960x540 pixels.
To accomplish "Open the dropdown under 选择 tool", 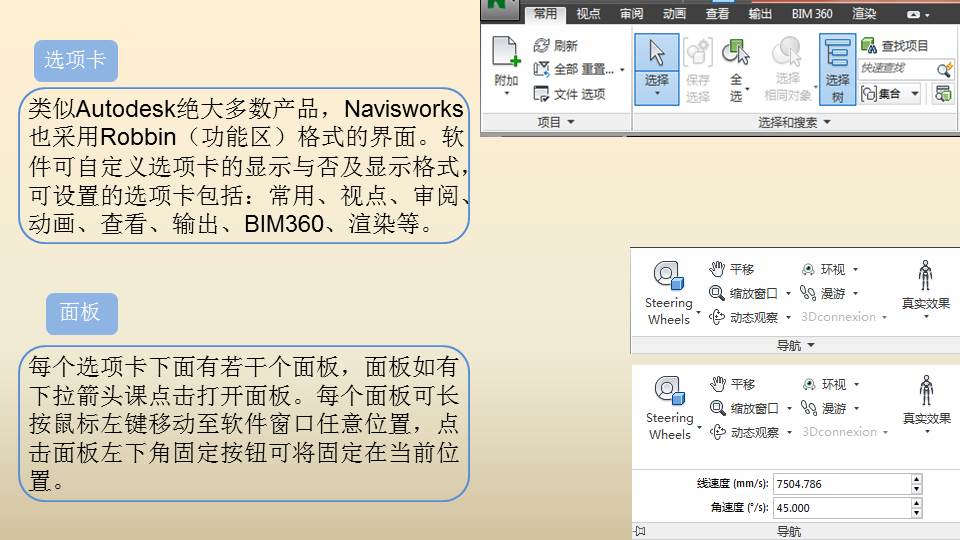I will pos(657,94).
